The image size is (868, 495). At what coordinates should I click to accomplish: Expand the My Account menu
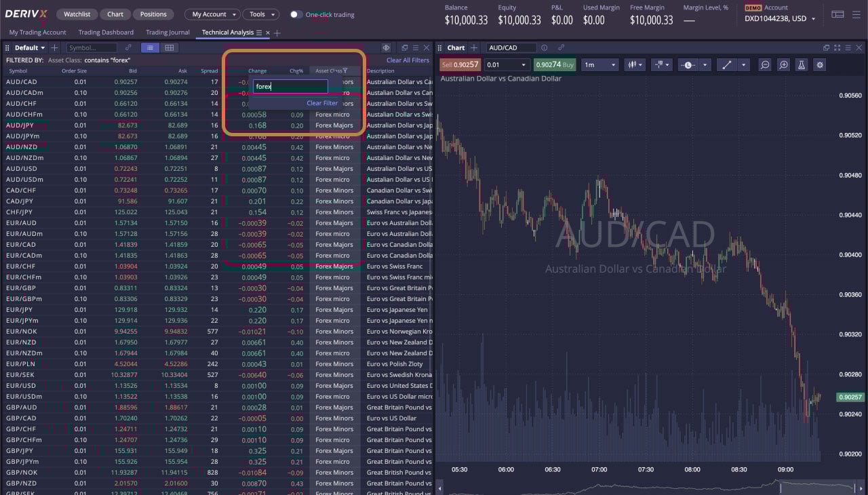click(212, 14)
